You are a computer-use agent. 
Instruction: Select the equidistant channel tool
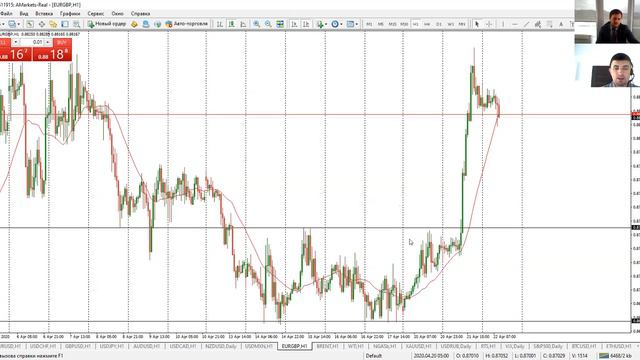pos(538,24)
